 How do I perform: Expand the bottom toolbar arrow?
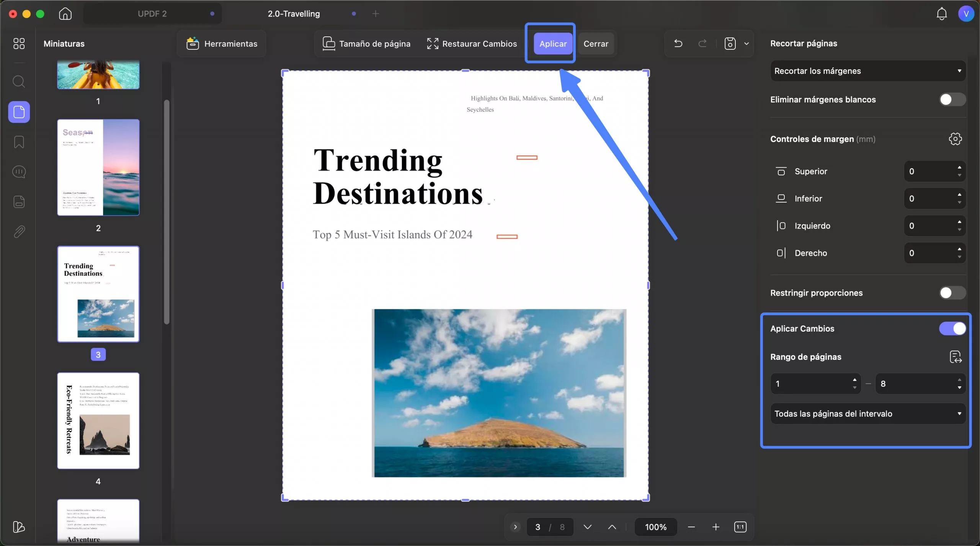pyautogui.click(x=515, y=527)
